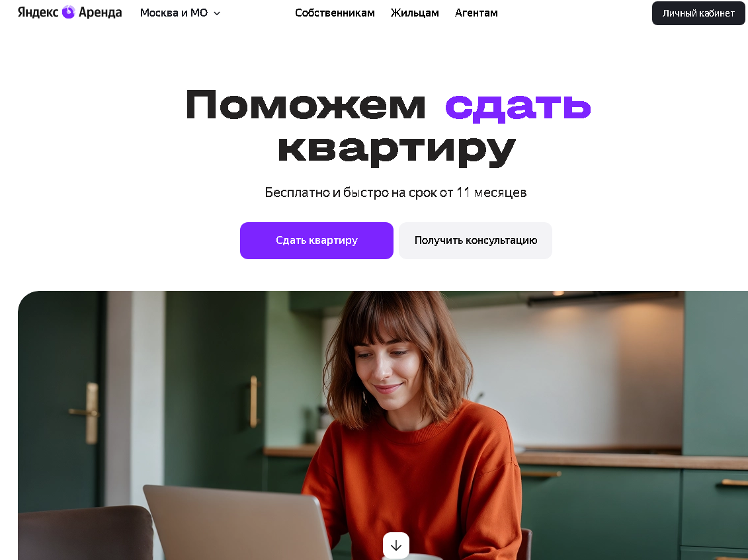Click the purple Yandex Arenda logo icon
This screenshot has height=560, width=748.
click(69, 13)
